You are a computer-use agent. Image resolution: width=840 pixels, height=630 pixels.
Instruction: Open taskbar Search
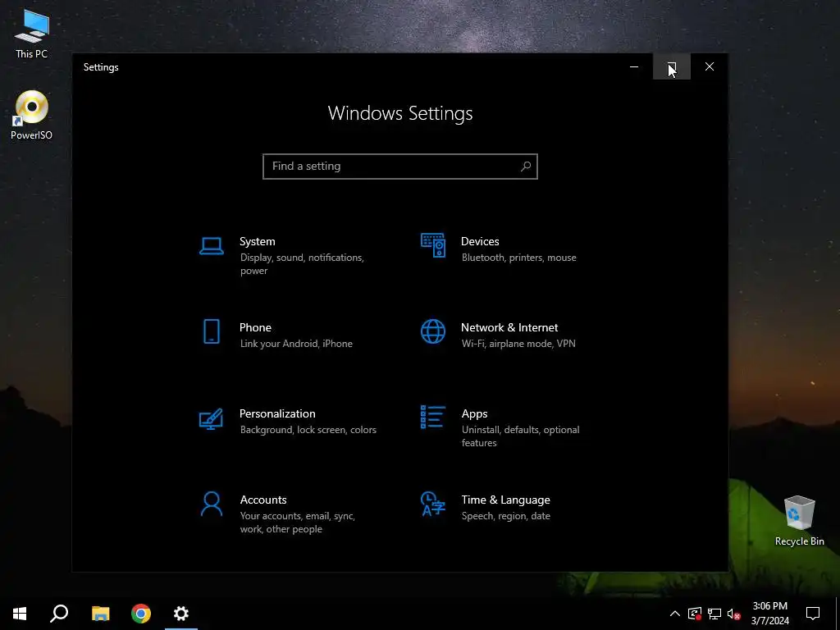59,614
